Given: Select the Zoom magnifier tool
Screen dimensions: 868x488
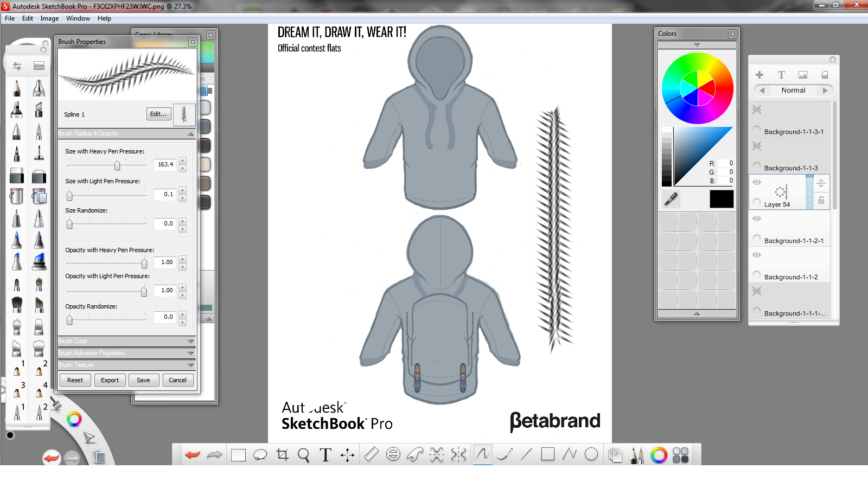Looking at the screenshot, I should [x=304, y=455].
